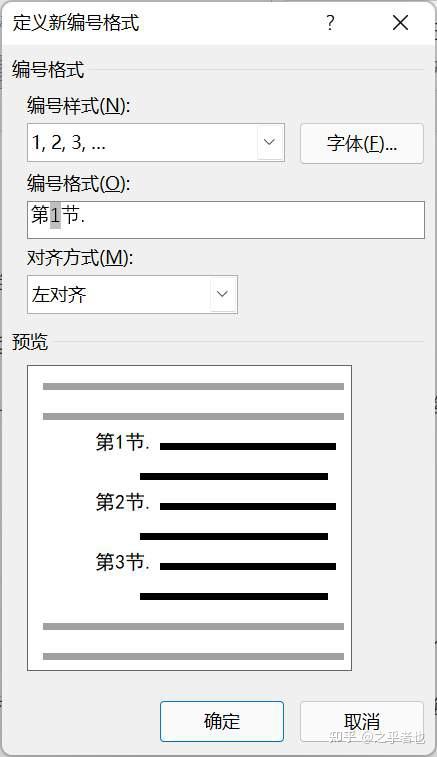Click the top gray line in preview pane
Screen dimensions: 437x757
pyautogui.click(x=193, y=386)
